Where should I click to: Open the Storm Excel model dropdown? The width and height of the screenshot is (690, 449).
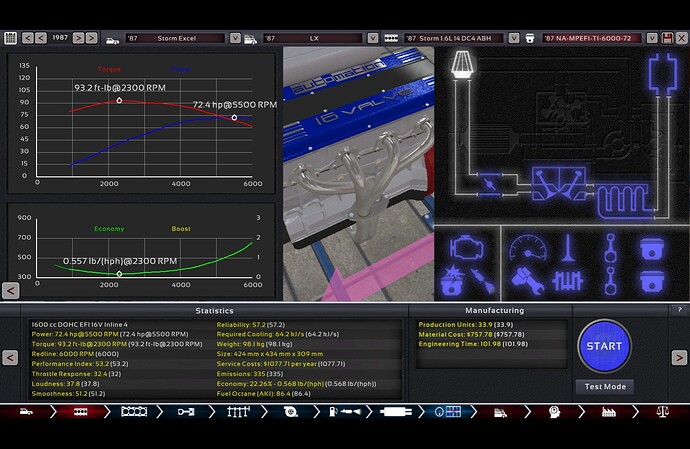(236, 38)
